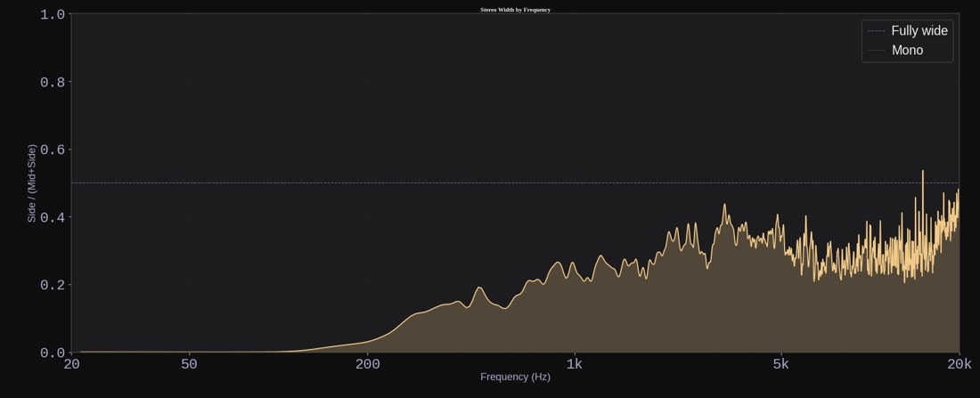Viewport: 980px width, 398px height.
Task: Click the dotted line sample beside 'Mono'
Action: (x=877, y=50)
